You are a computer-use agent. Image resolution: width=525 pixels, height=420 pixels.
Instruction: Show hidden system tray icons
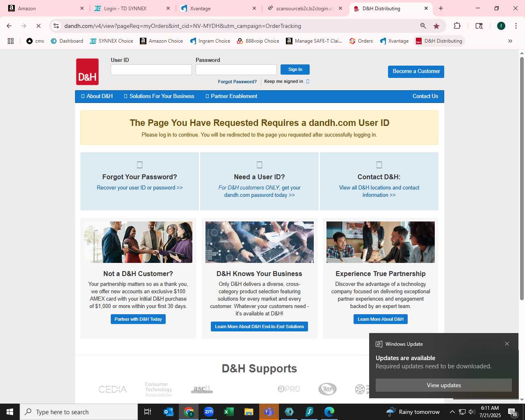click(x=452, y=412)
